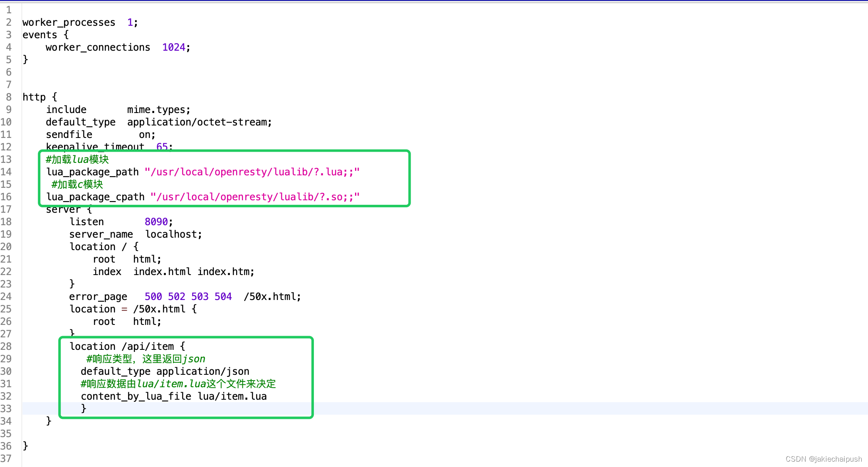Select mime.types; text
Screen dimensions: 868x467
tap(159, 110)
